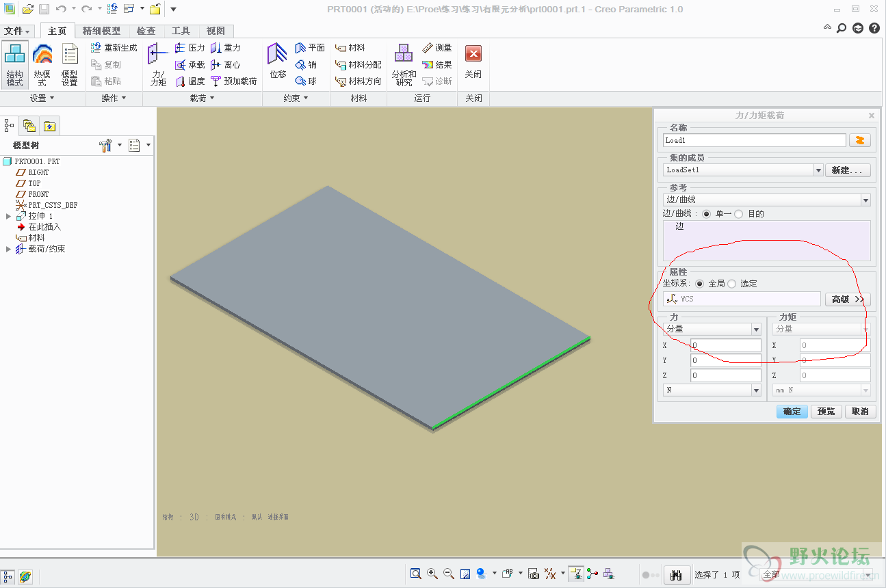
Task: Select 目的 (Intent) radio for 边/曲线
Action: 739,214
